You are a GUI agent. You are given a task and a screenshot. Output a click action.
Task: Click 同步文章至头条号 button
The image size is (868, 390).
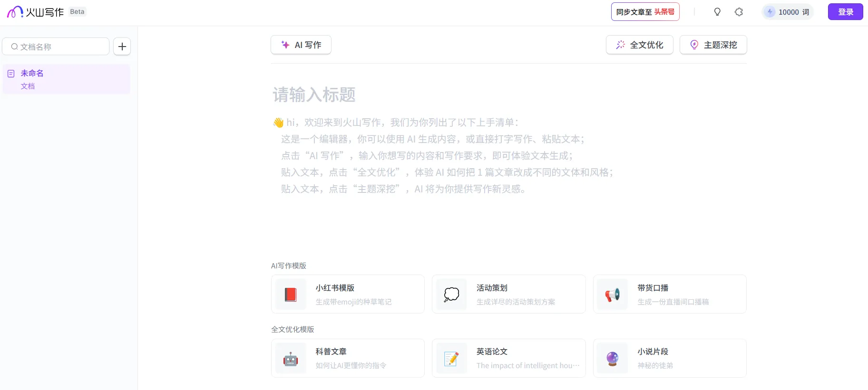pyautogui.click(x=645, y=12)
